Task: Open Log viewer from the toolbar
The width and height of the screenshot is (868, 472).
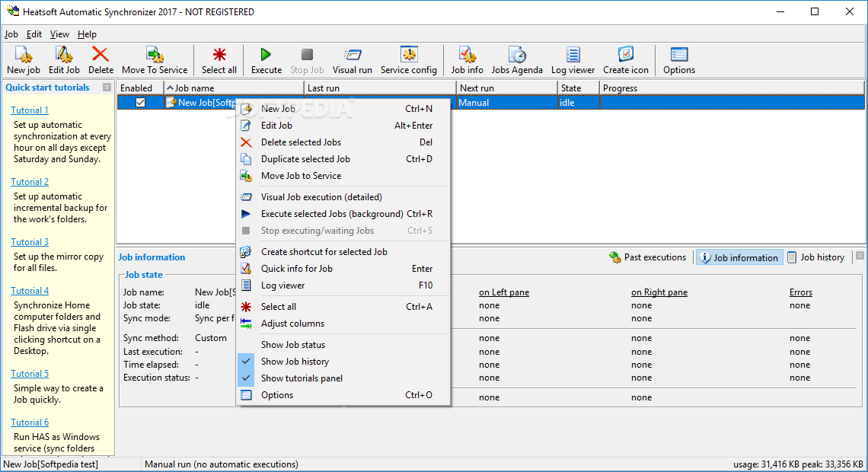Action: click(x=573, y=60)
